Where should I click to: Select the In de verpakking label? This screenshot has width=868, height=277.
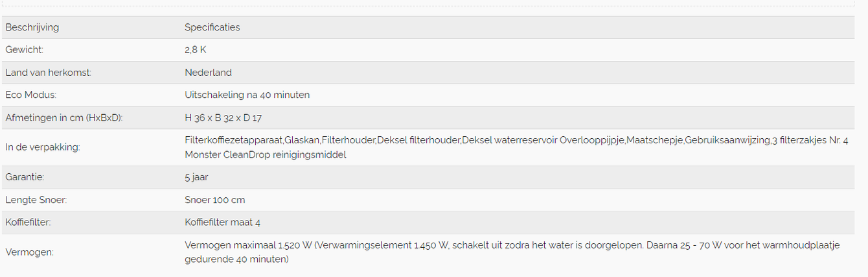43,147
